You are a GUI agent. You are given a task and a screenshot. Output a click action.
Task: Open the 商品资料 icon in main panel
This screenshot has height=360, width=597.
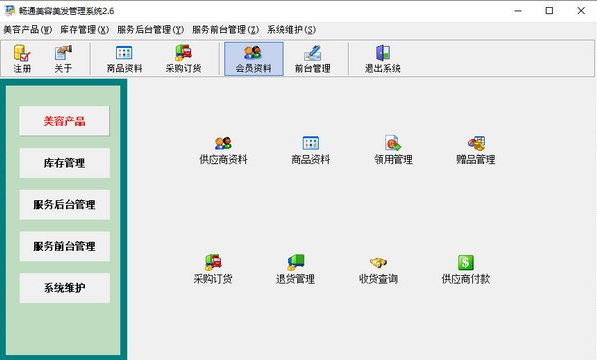pyautogui.click(x=311, y=151)
